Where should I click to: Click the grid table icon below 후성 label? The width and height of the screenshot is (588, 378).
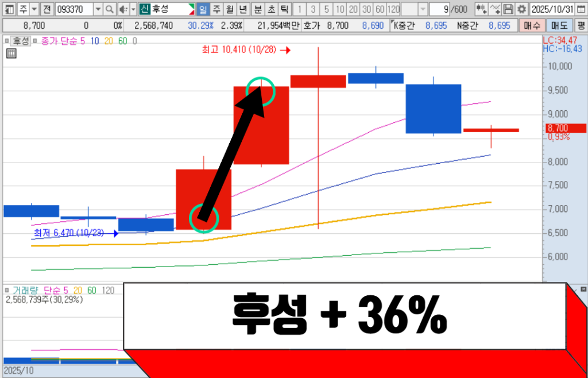(11, 53)
